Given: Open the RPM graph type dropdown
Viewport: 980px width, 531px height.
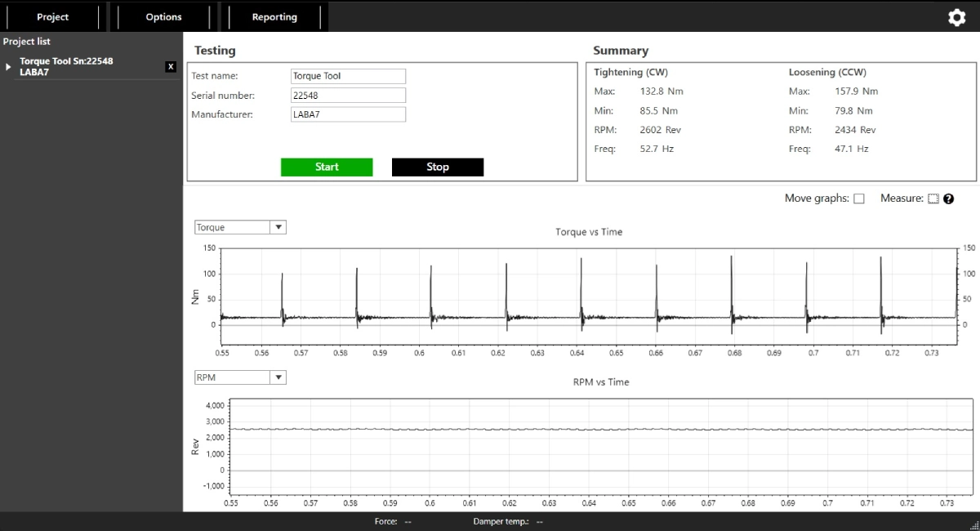Looking at the screenshot, I should [240, 377].
